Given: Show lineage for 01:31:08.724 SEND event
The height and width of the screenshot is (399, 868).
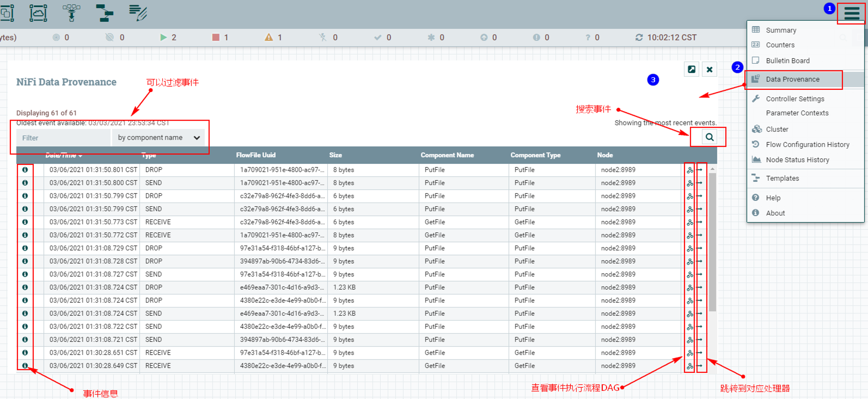Looking at the screenshot, I should 690,314.
